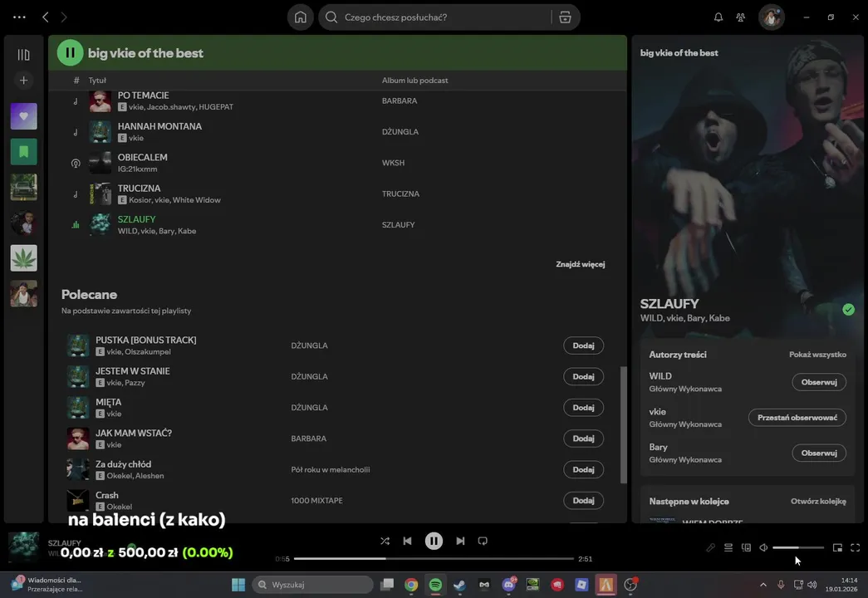Screen dimensions: 868x598
Task: Expand Your Library sidebar icon
Action: tap(23, 55)
